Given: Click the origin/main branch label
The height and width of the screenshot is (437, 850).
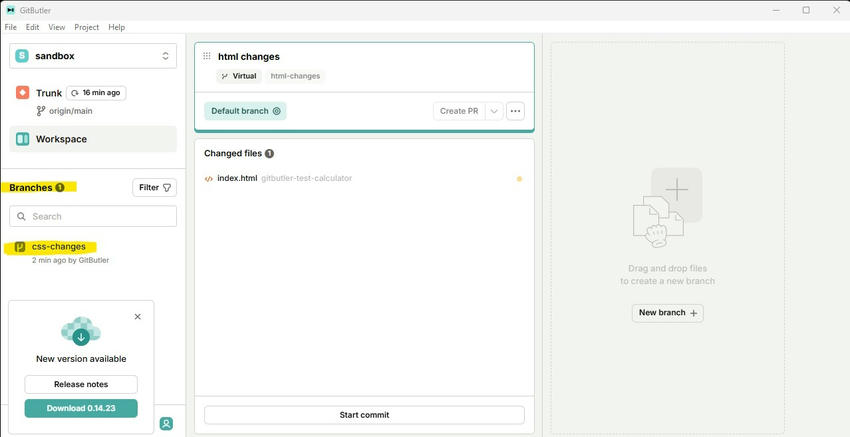Looking at the screenshot, I should (x=69, y=111).
